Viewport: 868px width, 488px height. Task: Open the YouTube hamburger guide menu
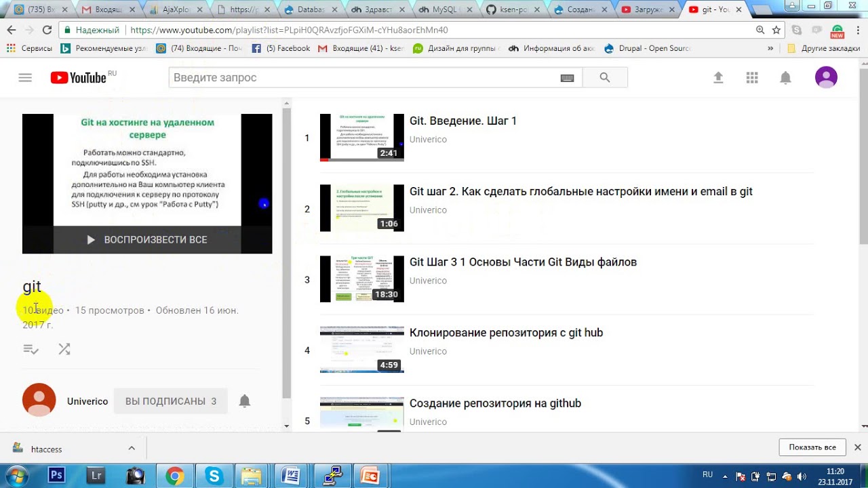click(x=25, y=77)
